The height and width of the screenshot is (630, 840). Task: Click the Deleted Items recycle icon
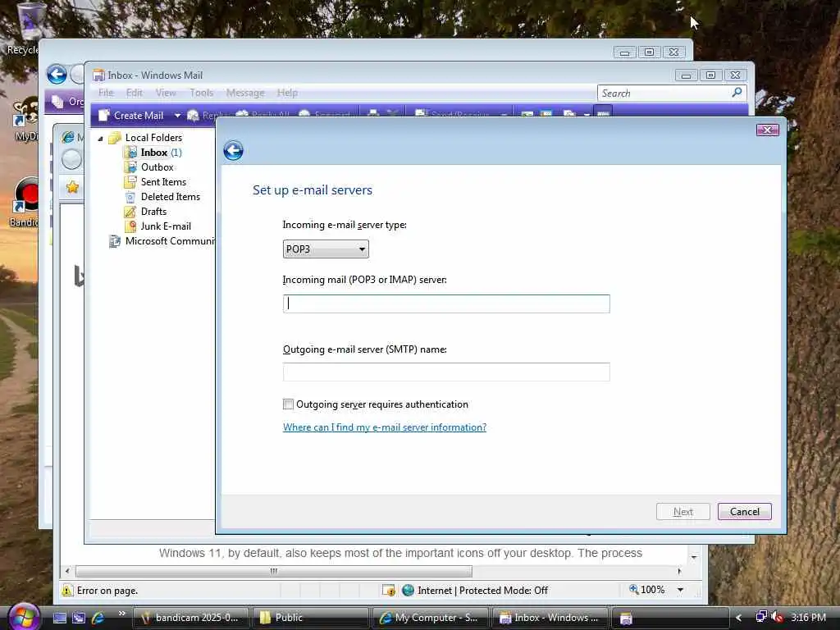click(x=130, y=197)
